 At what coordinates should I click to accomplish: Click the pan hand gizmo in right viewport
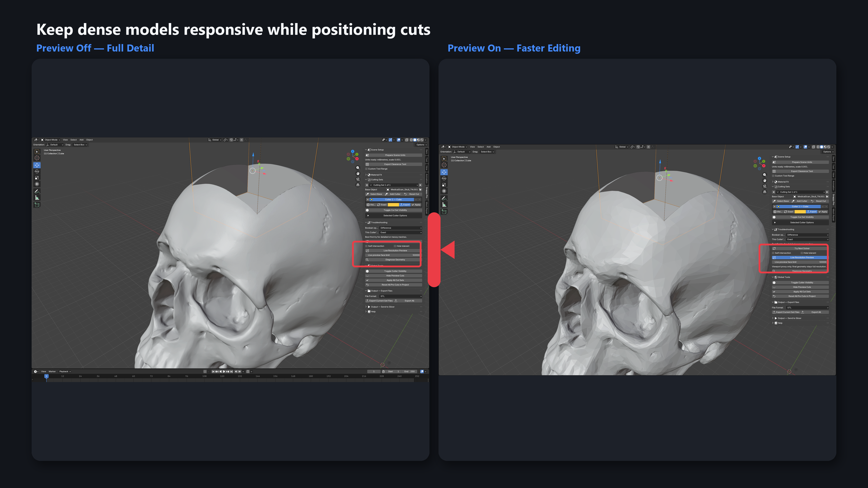pyautogui.click(x=764, y=181)
